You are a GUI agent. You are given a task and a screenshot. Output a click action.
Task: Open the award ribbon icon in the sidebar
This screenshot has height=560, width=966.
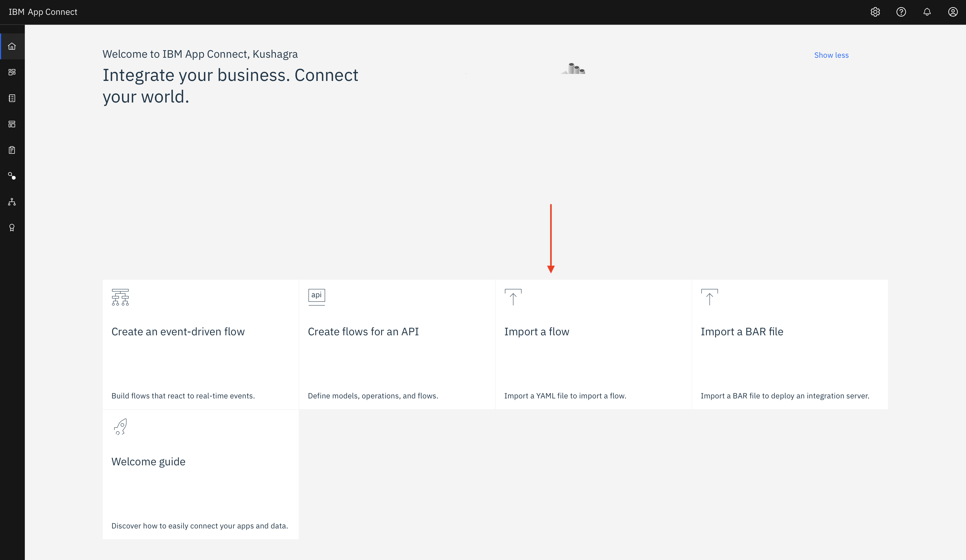tap(12, 228)
